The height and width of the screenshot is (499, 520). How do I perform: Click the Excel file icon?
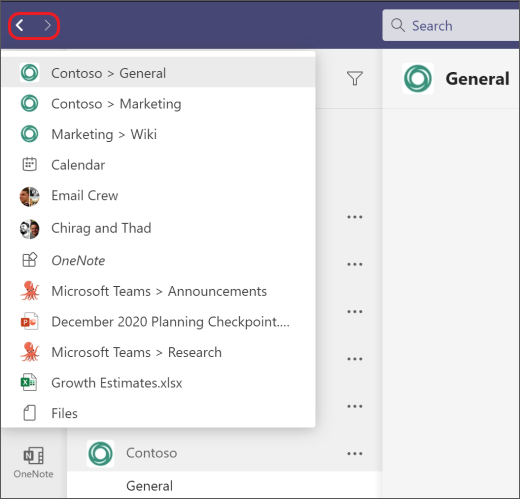[29, 382]
